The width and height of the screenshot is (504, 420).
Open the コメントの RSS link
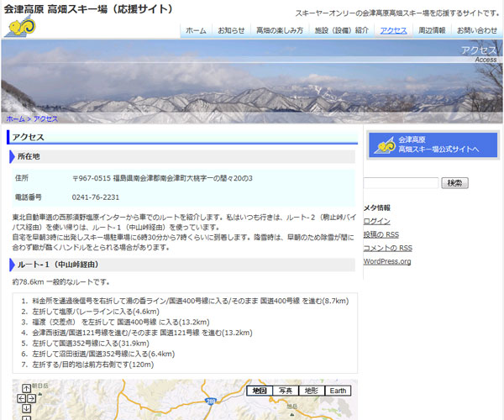387,248
